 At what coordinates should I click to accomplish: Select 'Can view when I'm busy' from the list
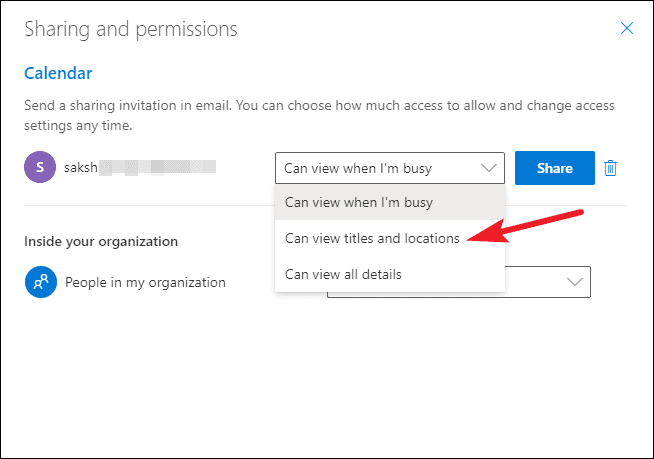tap(390, 202)
